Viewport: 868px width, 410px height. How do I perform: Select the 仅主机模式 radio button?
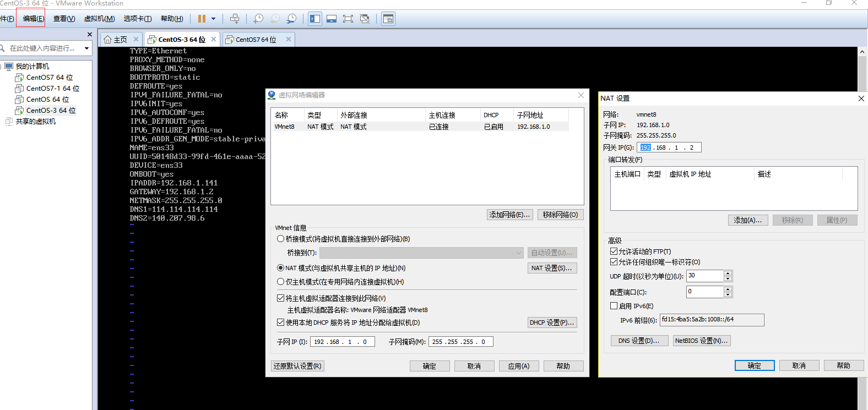pos(280,282)
